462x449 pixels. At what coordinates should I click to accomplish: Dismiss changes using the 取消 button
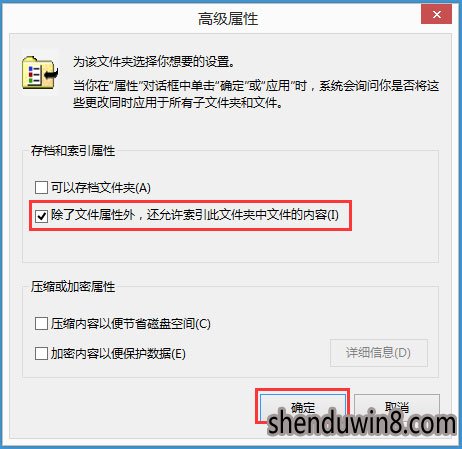tap(397, 407)
